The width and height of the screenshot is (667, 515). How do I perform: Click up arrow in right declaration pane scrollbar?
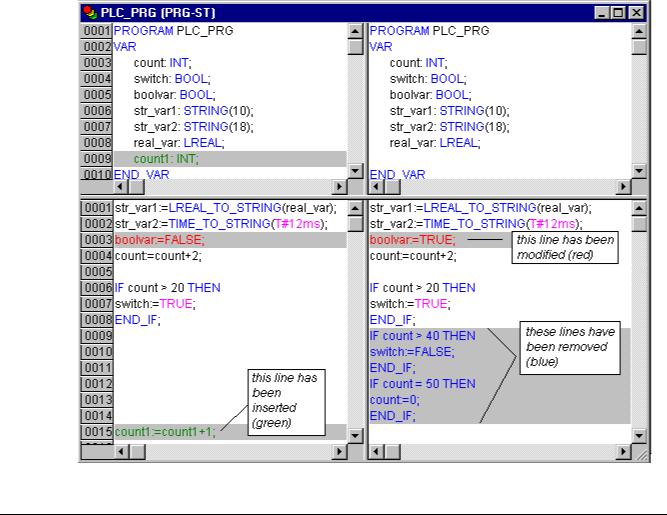click(x=639, y=31)
